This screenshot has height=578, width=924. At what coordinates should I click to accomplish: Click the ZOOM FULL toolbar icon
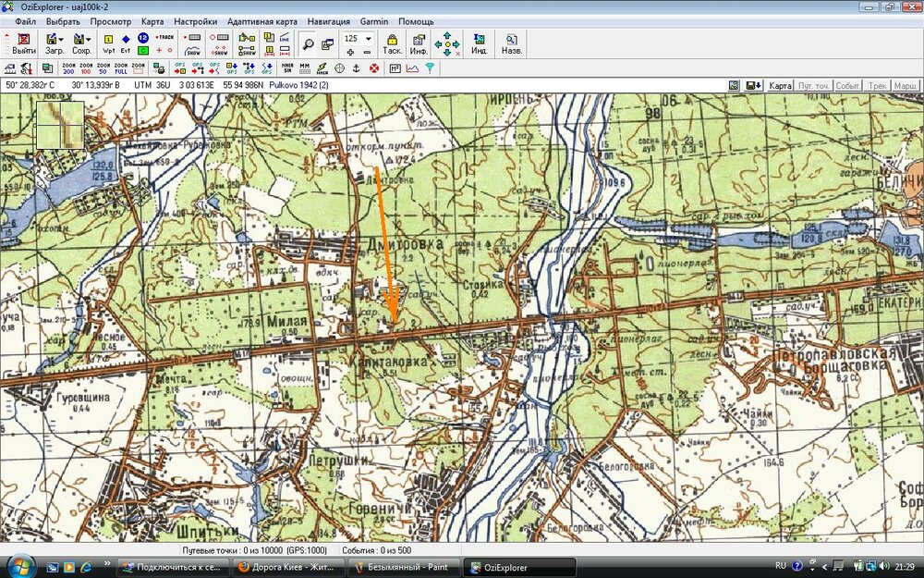click(121, 68)
